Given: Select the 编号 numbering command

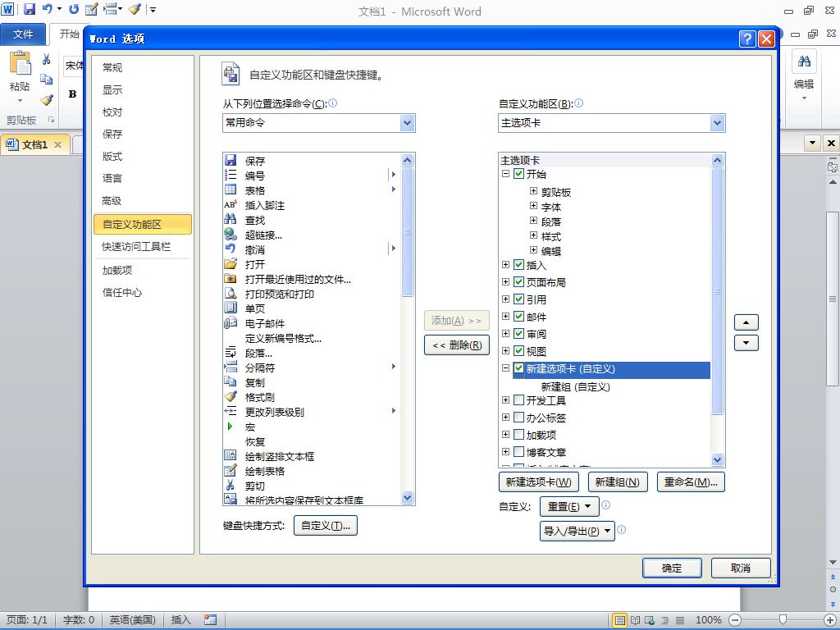Looking at the screenshot, I should (x=311, y=176).
